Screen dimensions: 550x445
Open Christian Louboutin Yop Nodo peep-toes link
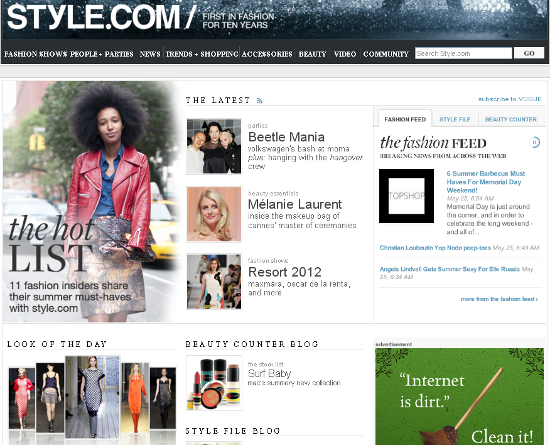[435, 248]
